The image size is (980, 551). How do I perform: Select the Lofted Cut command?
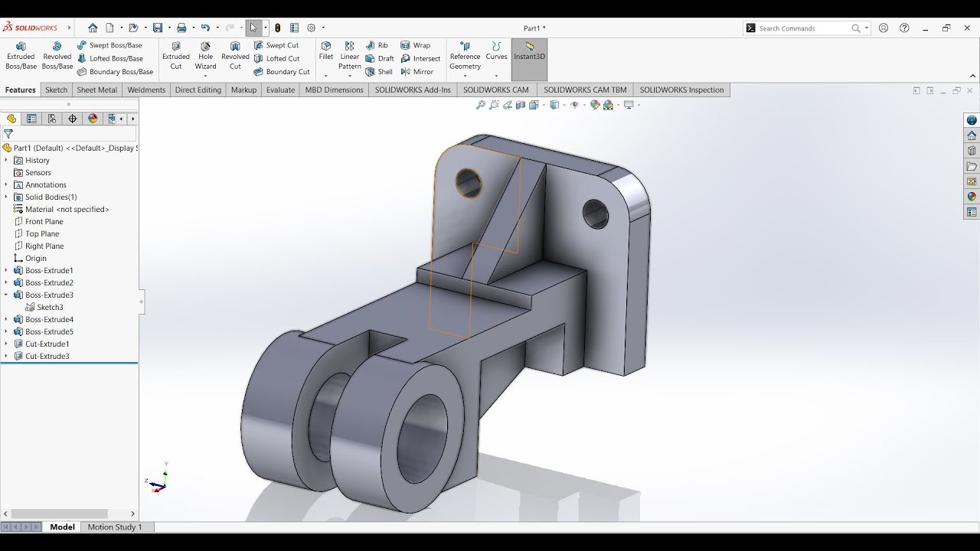coord(276,58)
